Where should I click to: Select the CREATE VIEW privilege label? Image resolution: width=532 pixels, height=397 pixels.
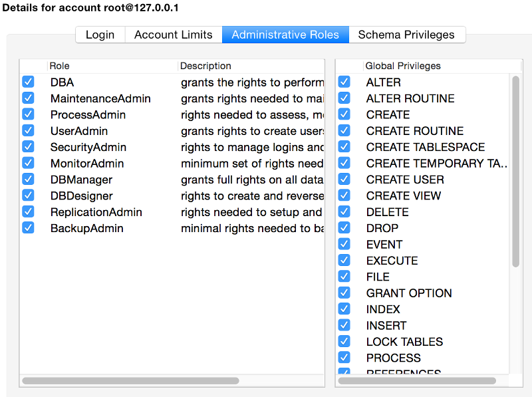tap(404, 196)
